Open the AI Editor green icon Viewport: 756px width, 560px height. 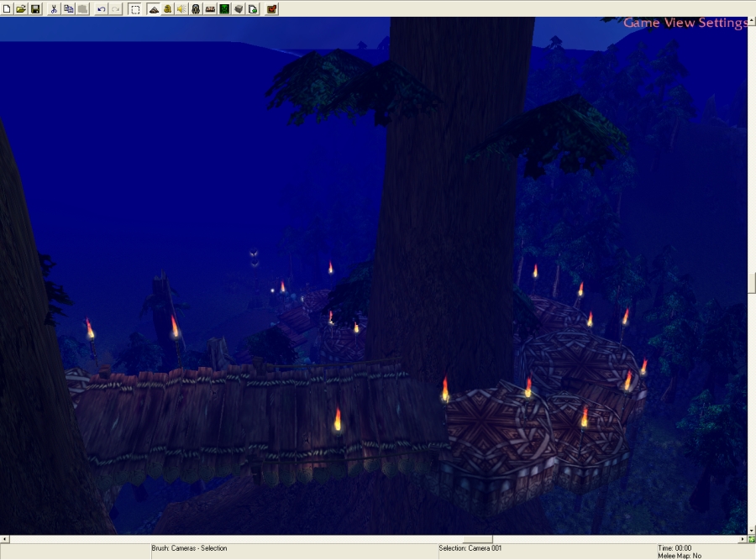click(x=224, y=8)
